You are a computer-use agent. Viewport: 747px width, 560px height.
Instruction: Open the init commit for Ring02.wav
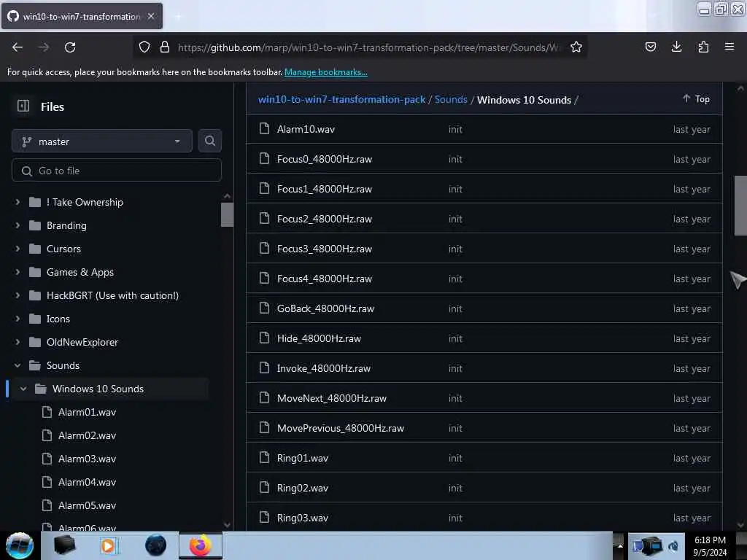click(x=455, y=488)
